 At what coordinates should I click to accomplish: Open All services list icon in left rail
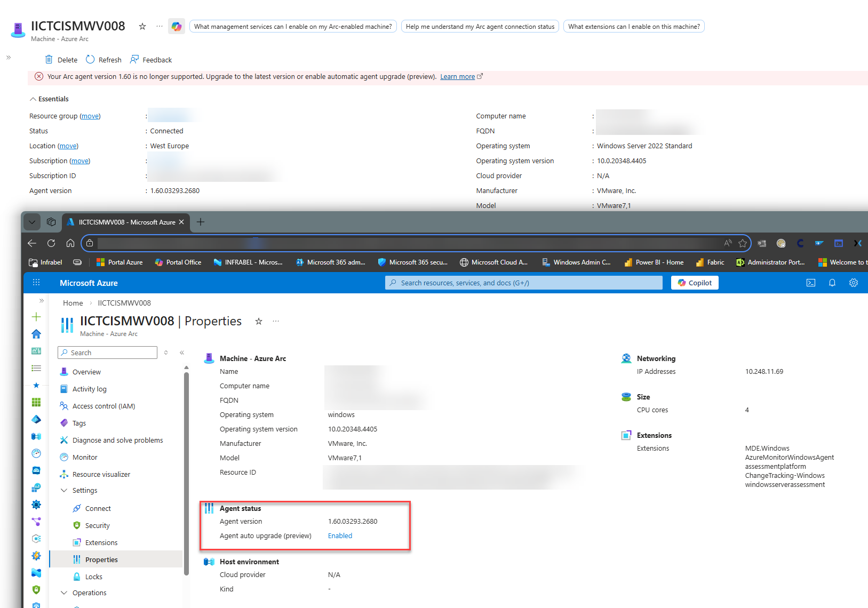[x=36, y=368]
